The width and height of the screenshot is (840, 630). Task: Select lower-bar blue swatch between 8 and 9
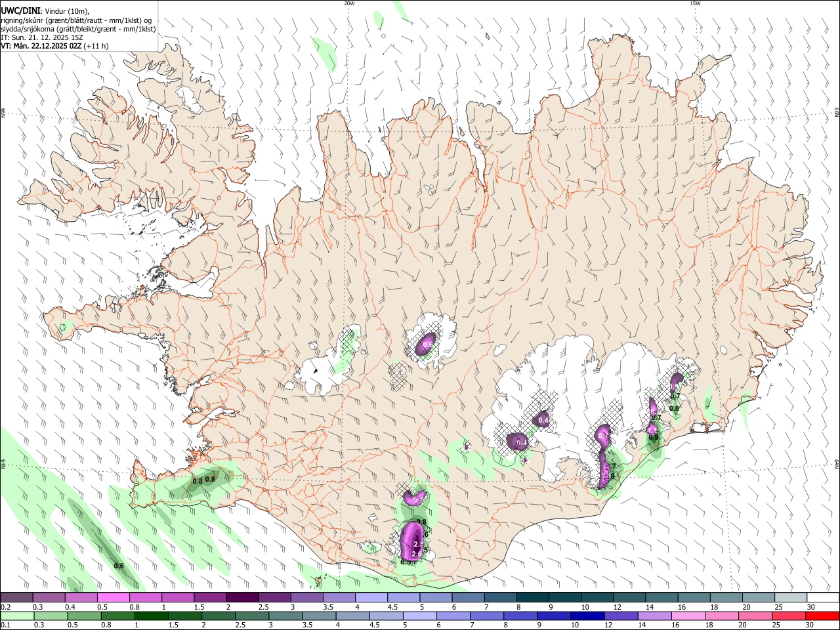coord(520,616)
